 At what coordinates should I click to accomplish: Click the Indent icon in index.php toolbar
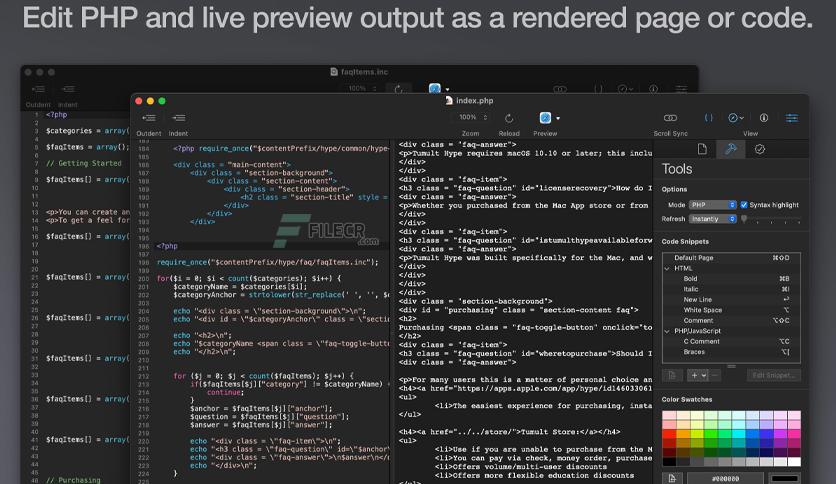pos(179,118)
